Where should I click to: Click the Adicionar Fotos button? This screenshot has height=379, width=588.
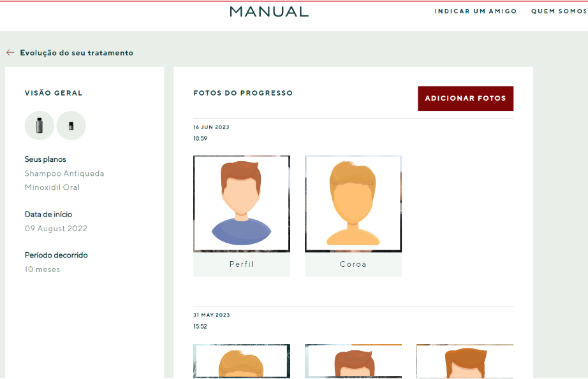[466, 99]
